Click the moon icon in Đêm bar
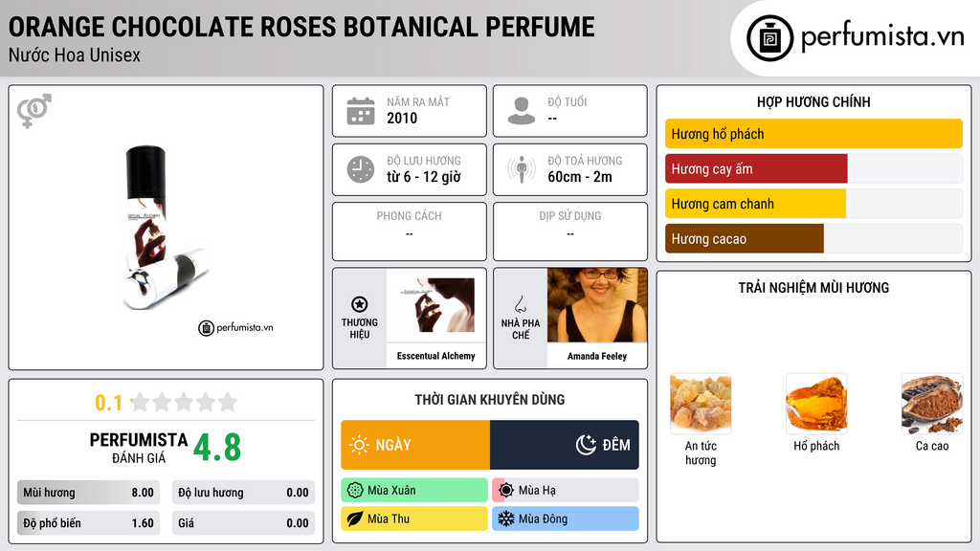 point(586,445)
